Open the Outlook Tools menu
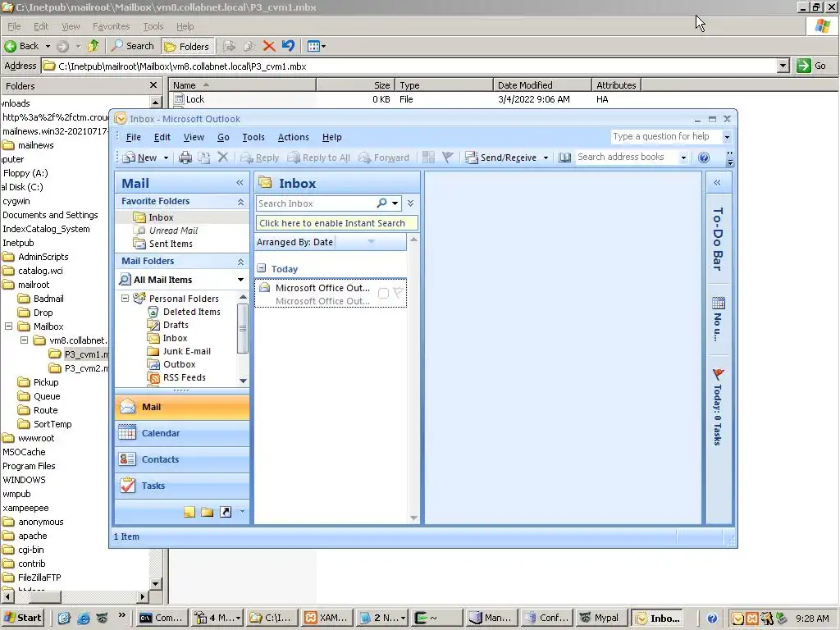Viewport: 840px width, 630px height. (x=253, y=137)
